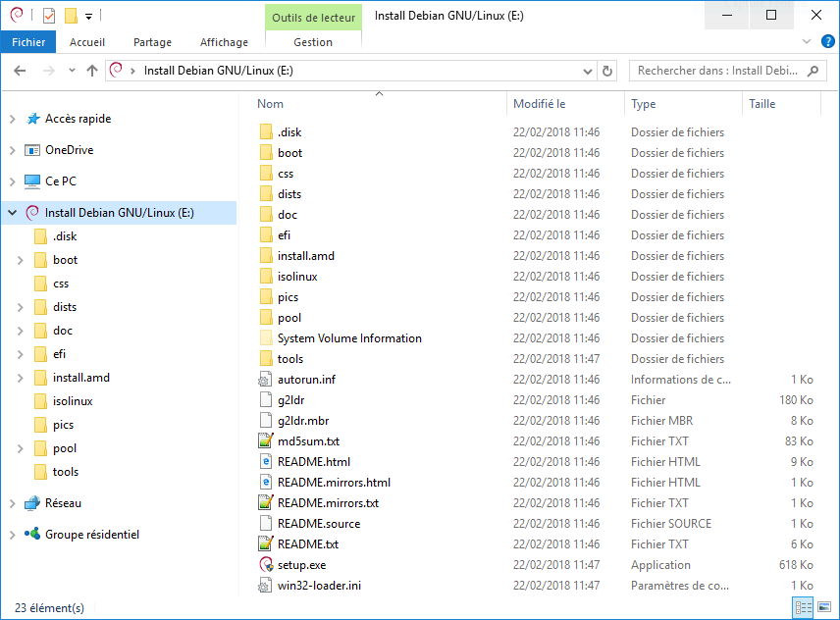
Task: Select the README.html file icon
Action: pyautogui.click(x=266, y=462)
